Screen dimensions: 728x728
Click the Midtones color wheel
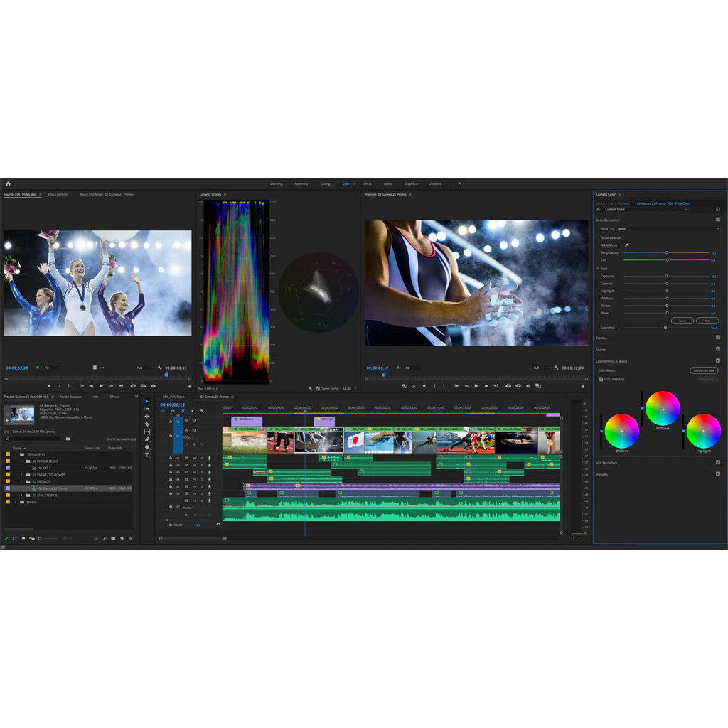pyautogui.click(x=663, y=409)
